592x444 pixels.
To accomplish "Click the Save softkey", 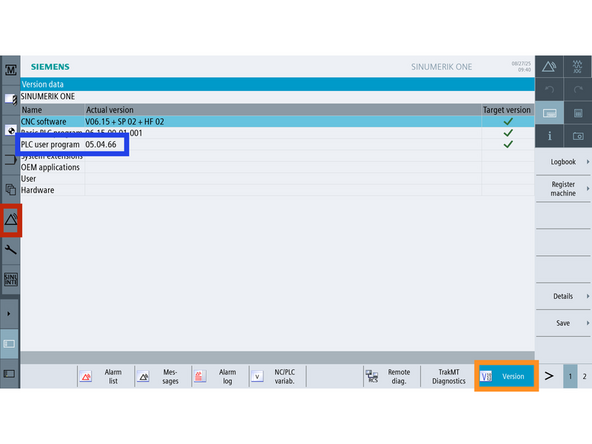I will [x=563, y=323].
